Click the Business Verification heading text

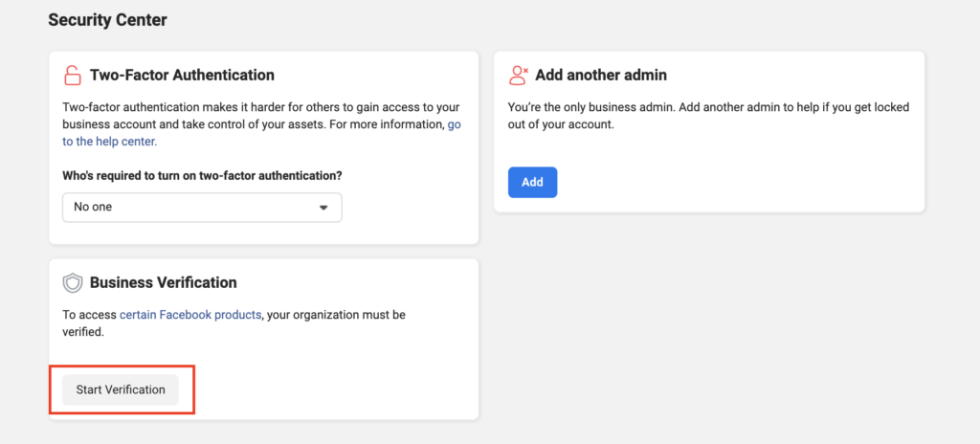click(163, 282)
